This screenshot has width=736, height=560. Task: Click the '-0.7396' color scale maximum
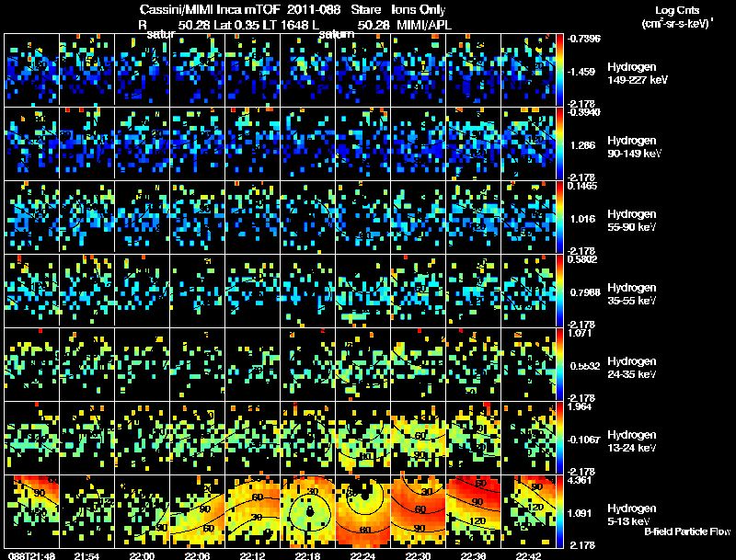pos(583,39)
